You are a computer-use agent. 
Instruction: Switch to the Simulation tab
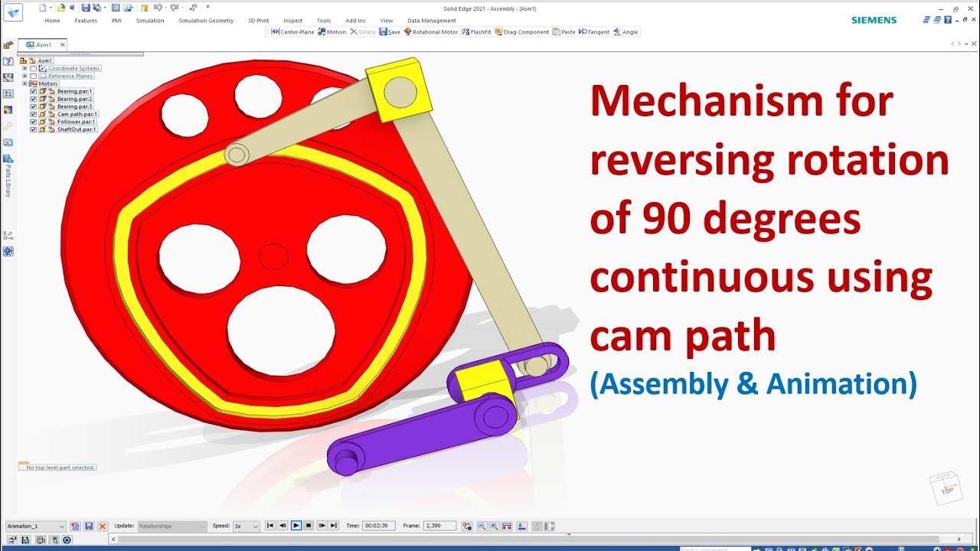tap(150, 21)
